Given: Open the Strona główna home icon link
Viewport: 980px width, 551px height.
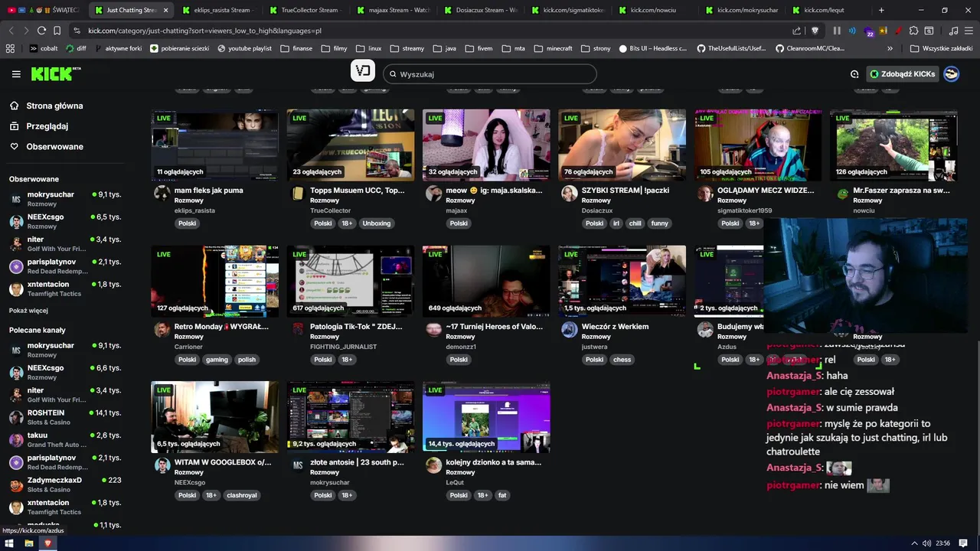Looking at the screenshot, I should [14, 106].
